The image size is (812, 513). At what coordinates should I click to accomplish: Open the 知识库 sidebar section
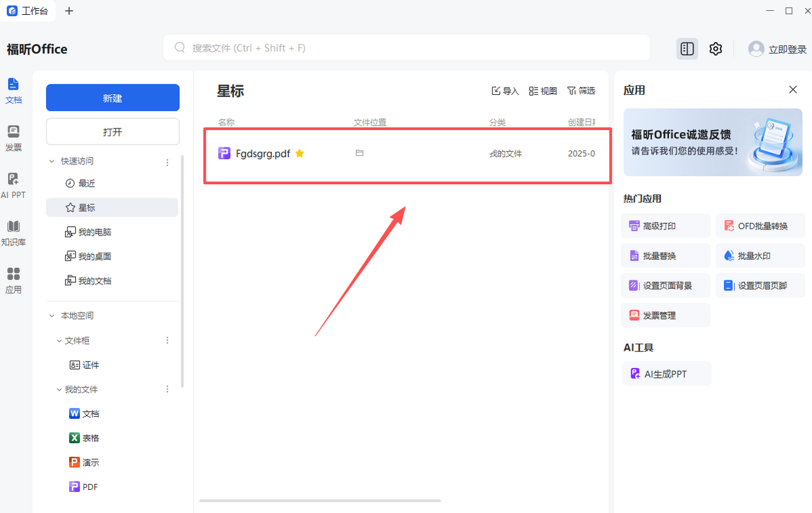(14, 233)
